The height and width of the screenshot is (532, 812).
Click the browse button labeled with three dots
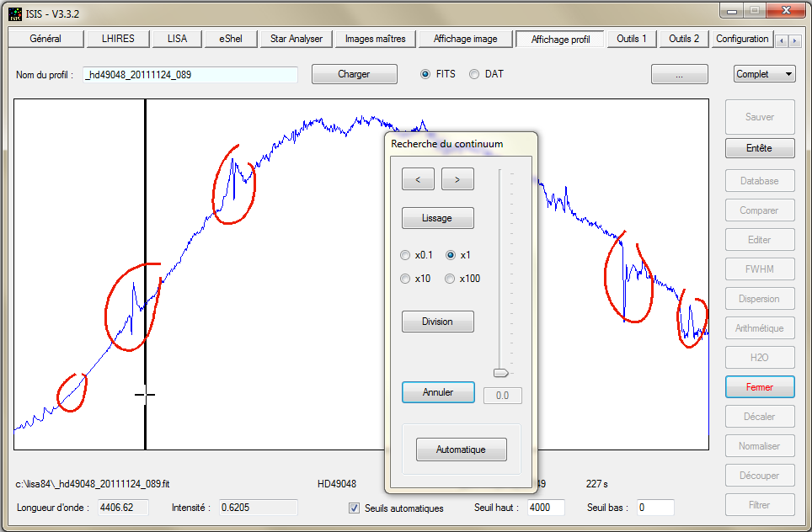click(679, 74)
